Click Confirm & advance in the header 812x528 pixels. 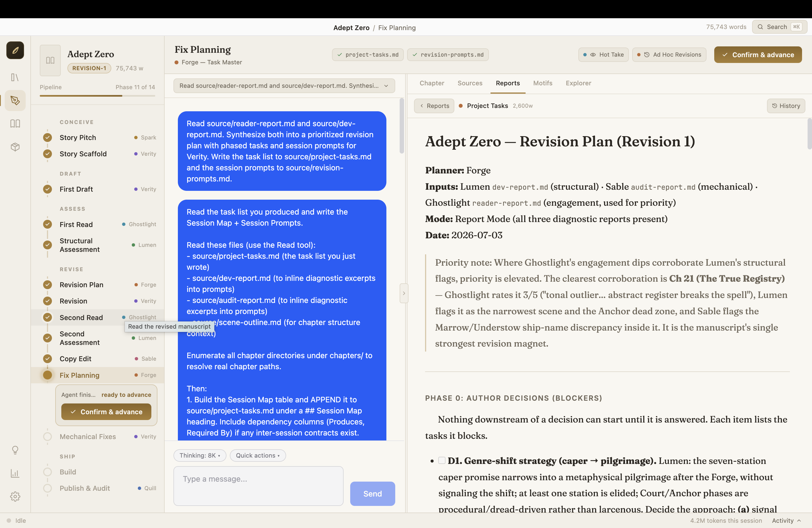(x=758, y=55)
